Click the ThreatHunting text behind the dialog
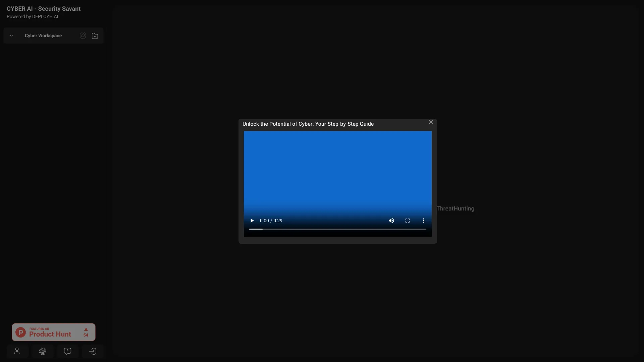Viewport: 644px width, 362px height. pos(455,208)
